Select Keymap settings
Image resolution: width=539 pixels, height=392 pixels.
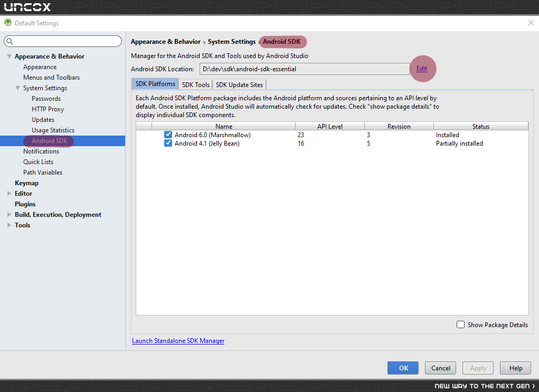(x=26, y=183)
